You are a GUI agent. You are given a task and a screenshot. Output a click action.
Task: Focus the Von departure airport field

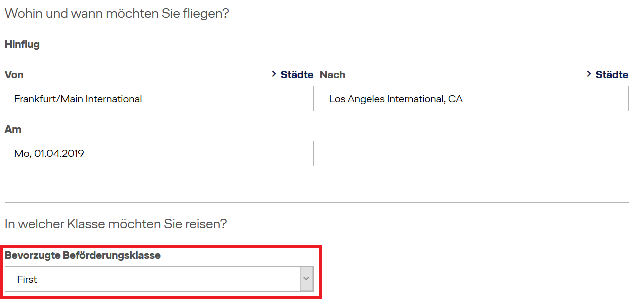(x=159, y=98)
